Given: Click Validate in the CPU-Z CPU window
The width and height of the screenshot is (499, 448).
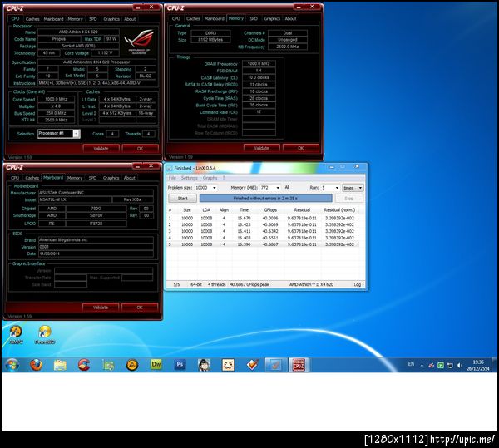Looking at the screenshot, I should point(101,149).
